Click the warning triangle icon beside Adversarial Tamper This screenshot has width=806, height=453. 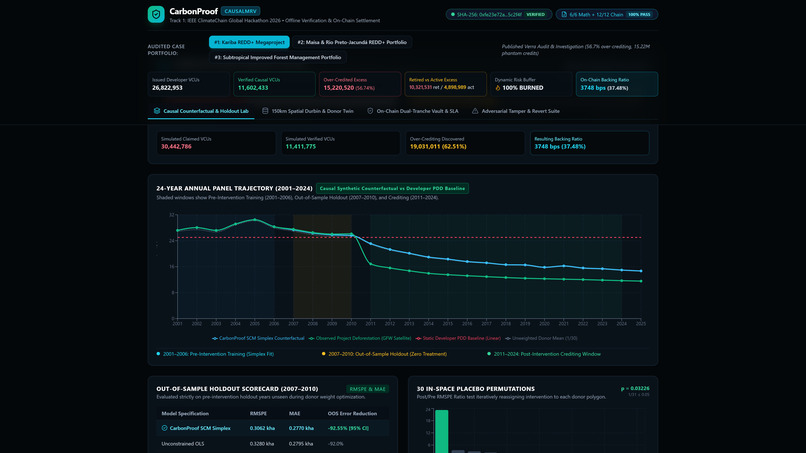point(475,111)
